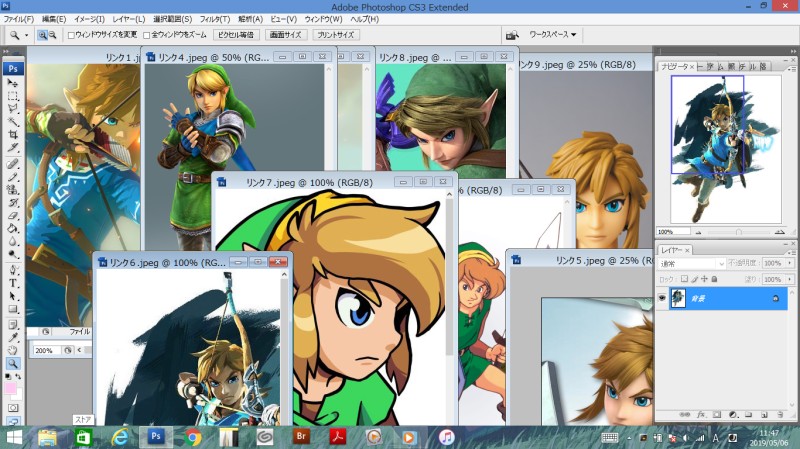This screenshot has height=449, width=800.
Task: Click the Zoom Out mode icon
Action: click(x=53, y=35)
